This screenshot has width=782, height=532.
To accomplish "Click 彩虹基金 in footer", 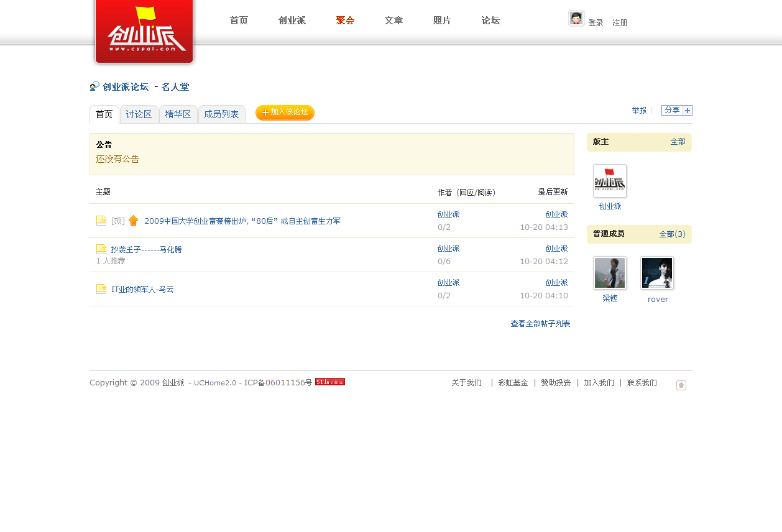I will coord(513,383).
